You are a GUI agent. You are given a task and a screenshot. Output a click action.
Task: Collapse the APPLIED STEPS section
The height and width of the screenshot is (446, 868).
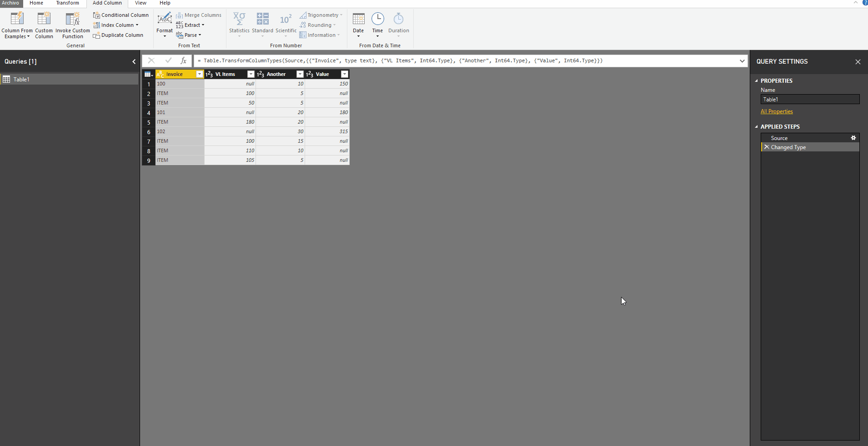[757, 127]
